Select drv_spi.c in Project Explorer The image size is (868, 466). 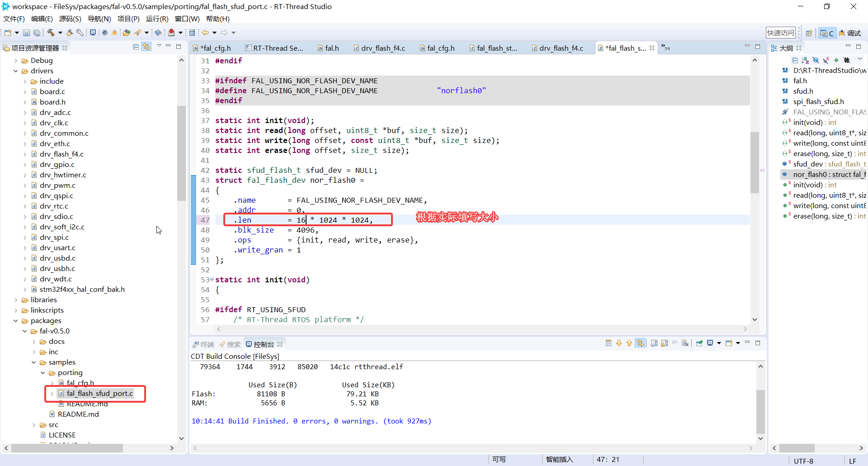tap(55, 237)
